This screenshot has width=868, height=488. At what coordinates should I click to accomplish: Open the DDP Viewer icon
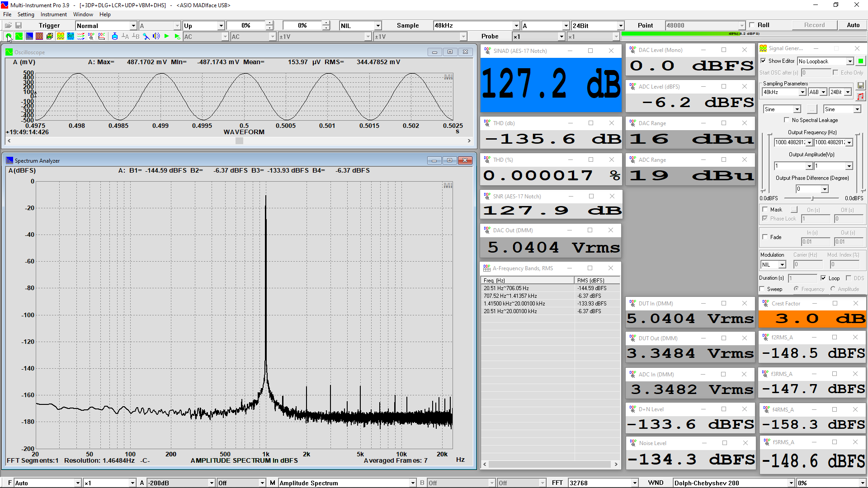(x=91, y=36)
